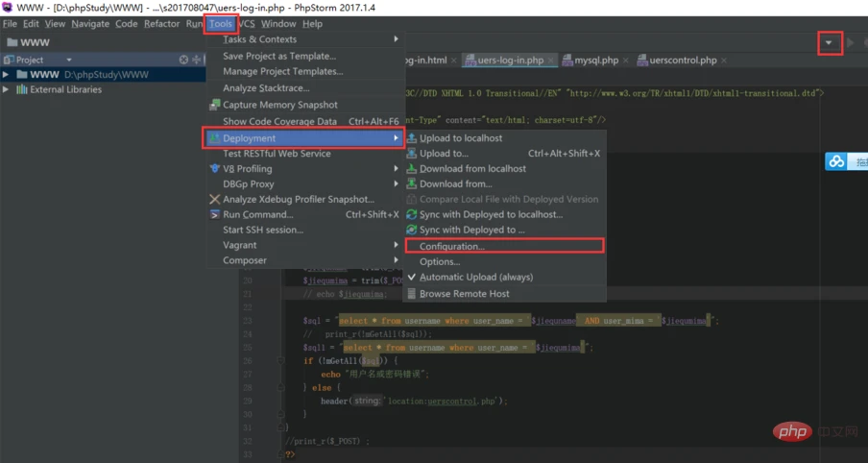
Task: Click Download from localhost
Action: coord(504,169)
